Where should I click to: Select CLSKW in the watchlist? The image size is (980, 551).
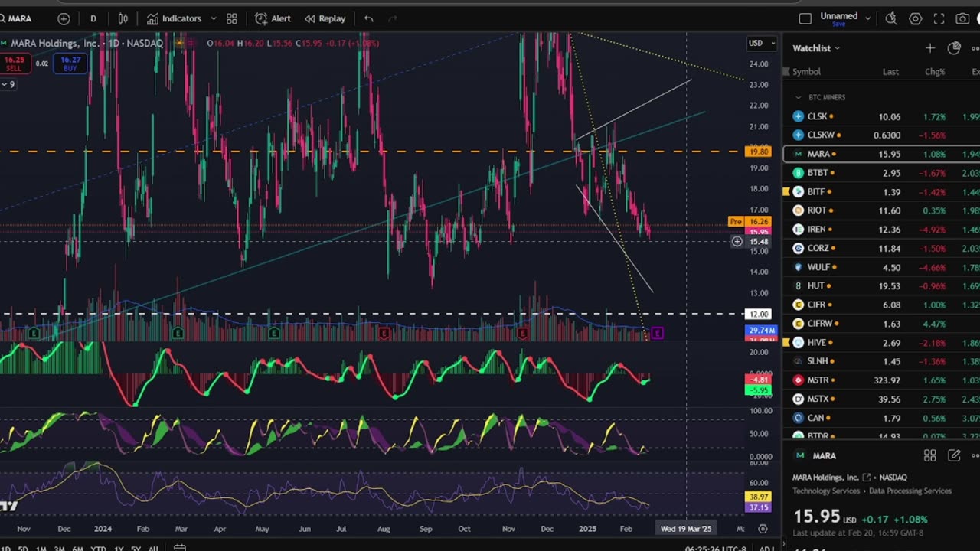click(880, 135)
